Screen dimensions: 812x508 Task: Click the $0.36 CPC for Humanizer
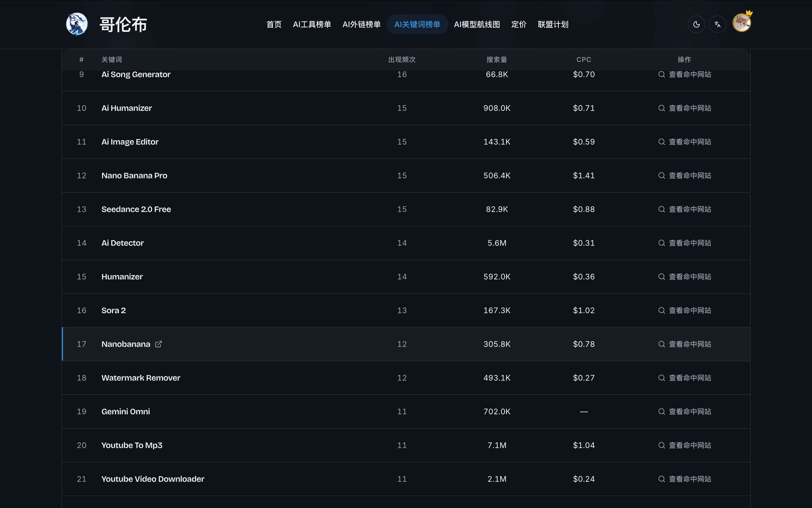tap(584, 276)
